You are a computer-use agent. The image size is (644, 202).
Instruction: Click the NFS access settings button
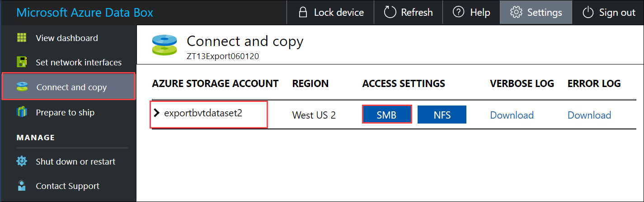pos(442,115)
